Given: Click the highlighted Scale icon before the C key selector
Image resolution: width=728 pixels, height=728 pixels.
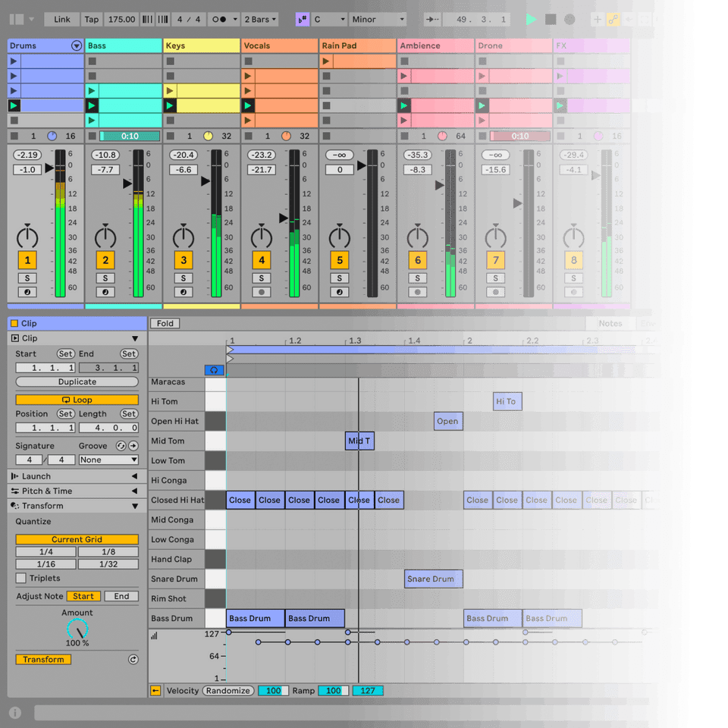Looking at the screenshot, I should pos(302,19).
